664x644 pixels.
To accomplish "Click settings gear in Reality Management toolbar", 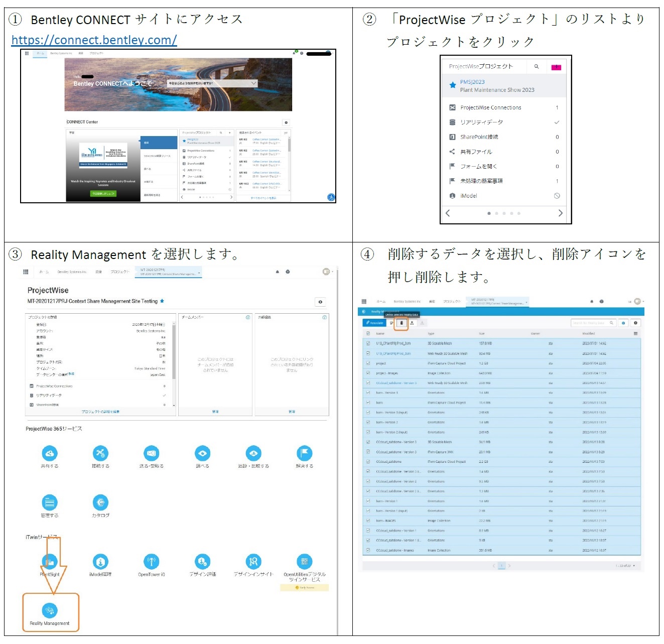I will coord(635,323).
